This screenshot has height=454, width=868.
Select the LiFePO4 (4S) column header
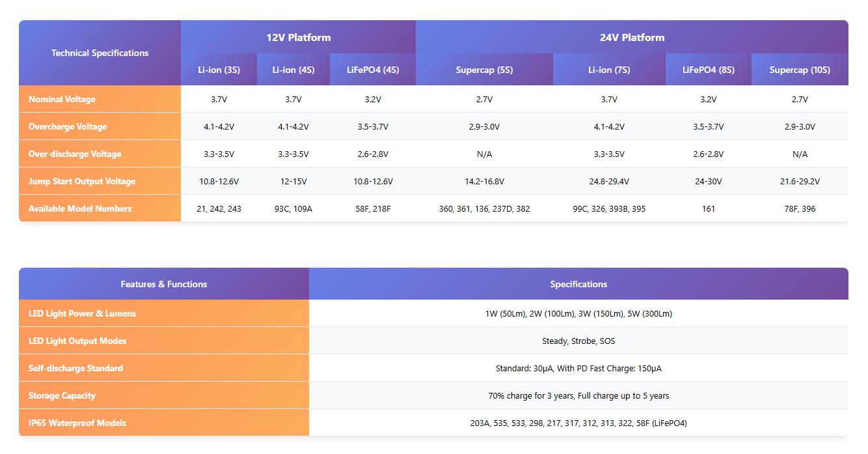pyautogui.click(x=373, y=70)
